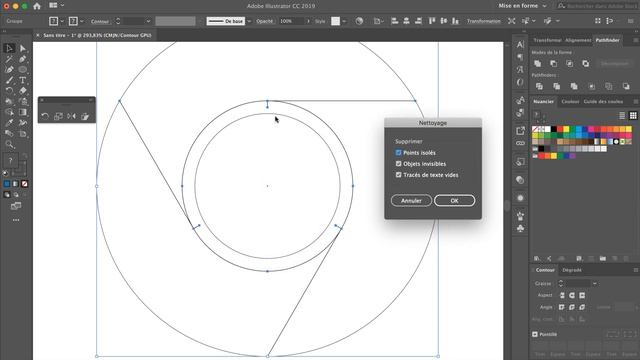Open the Style swatch dropdown
The height and width of the screenshot is (360, 640).
pos(344,21)
